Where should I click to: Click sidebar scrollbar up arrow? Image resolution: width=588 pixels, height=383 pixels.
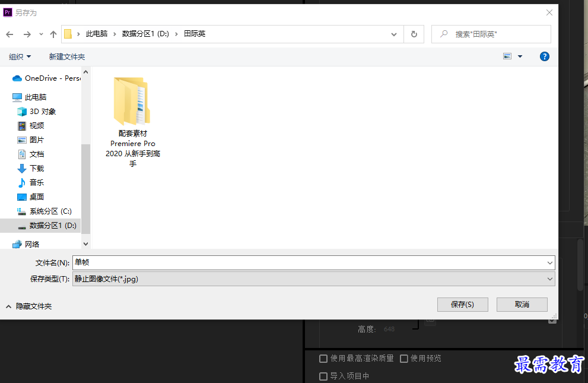pyautogui.click(x=85, y=72)
